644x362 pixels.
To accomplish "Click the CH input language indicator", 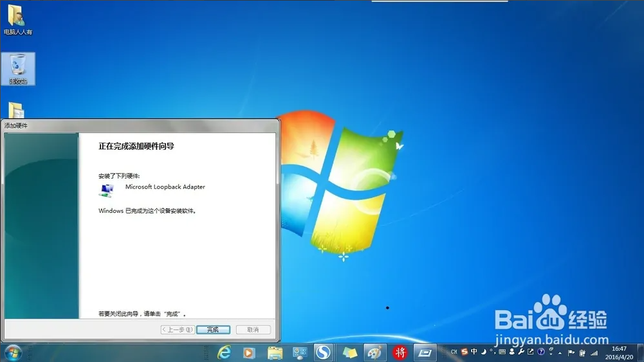I will [454, 352].
